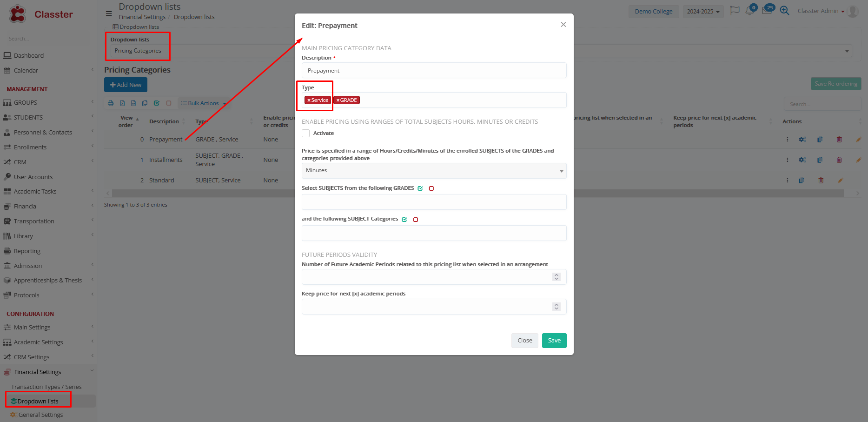Click the Description input field
This screenshot has height=422, width=868.
click(x=434, y=71)
